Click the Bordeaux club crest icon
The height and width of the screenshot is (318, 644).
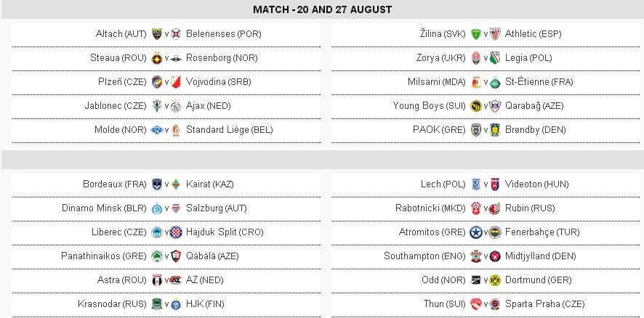coord(156,184)
